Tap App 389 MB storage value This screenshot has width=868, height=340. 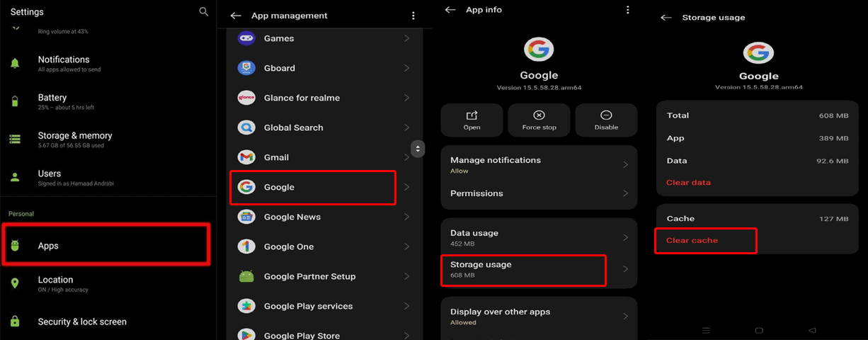[x=833, y=138]
